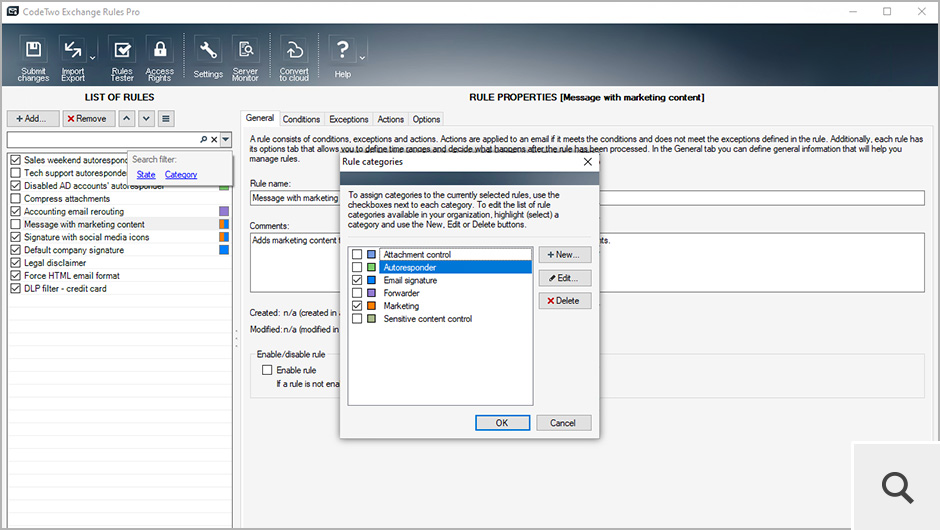Toggle Accounting email rerouting rule checkbox
The width and height of the screenshot is (940, 530).
click(x=16, y=211)
